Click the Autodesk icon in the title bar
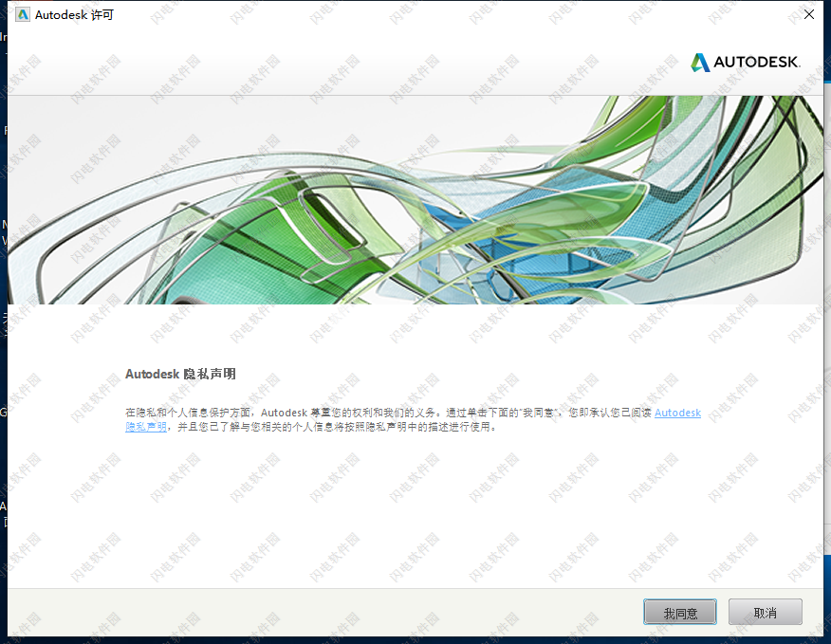 pos(23,15)
